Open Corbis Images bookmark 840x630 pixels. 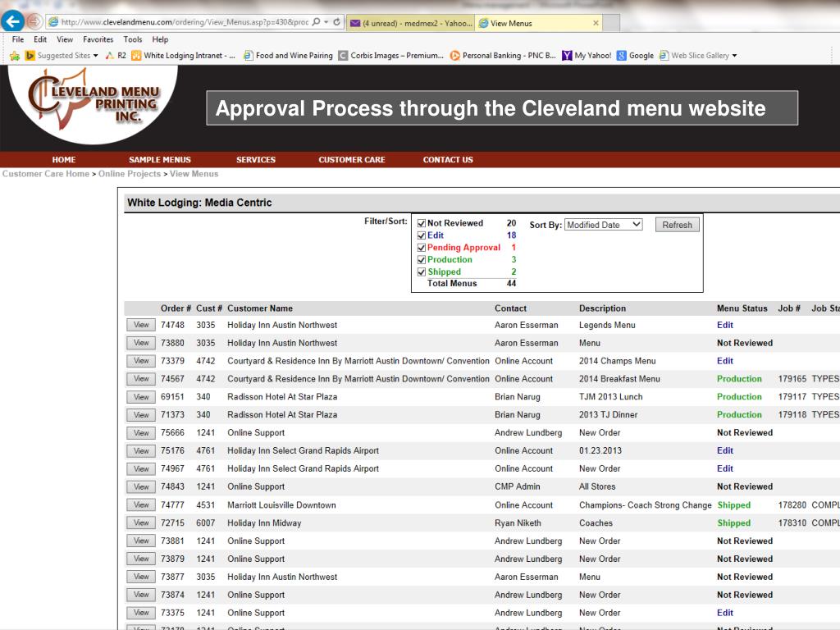pos(391,56)
